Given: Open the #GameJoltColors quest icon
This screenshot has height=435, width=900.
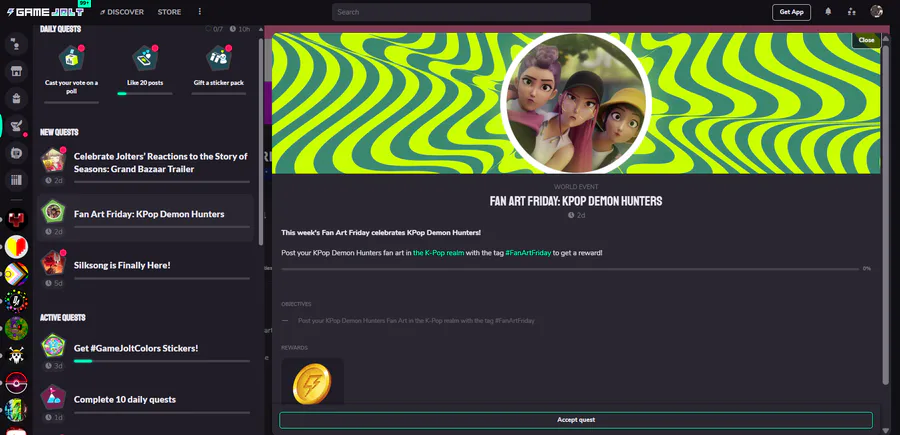Looking at the screenshot, I should coord(53,345).
